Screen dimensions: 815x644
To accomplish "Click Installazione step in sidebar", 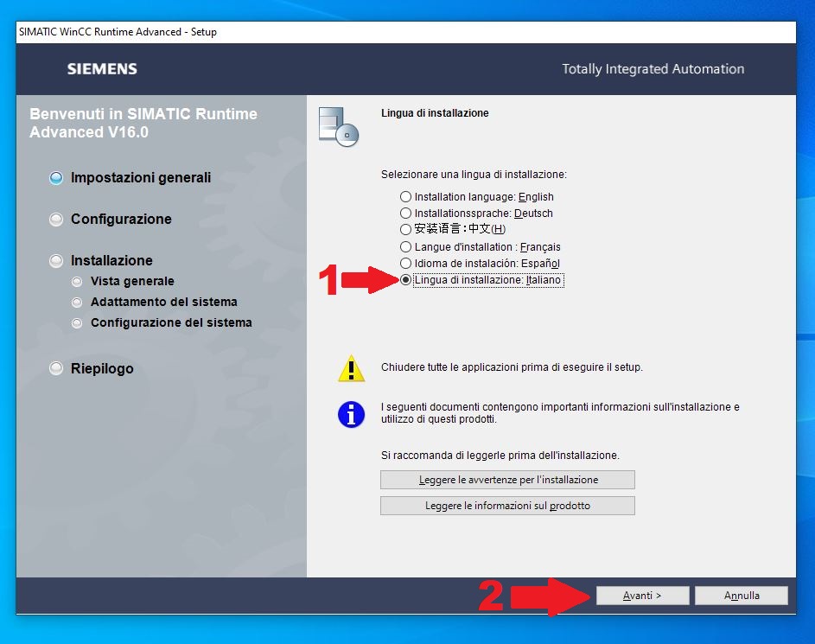I will click(111, 260).
